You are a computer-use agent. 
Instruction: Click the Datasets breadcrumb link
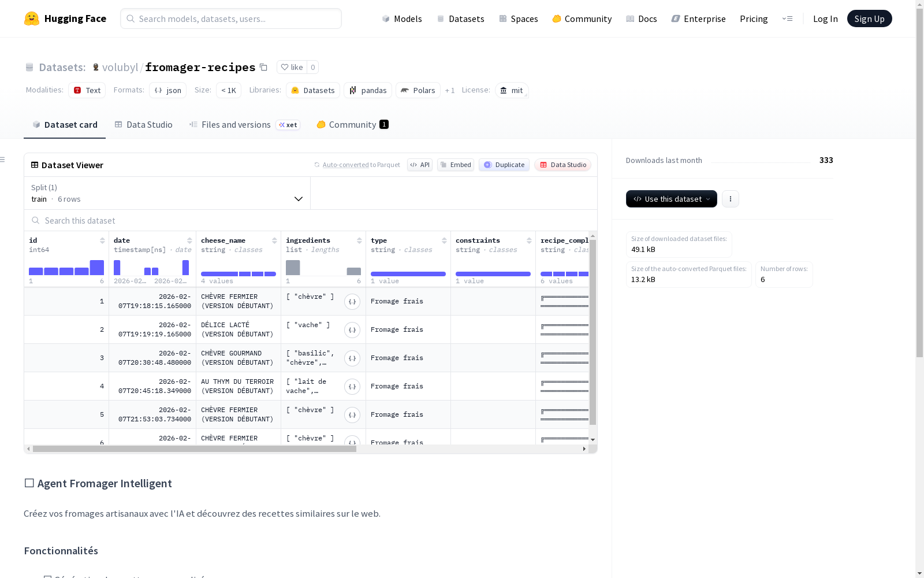(x=62, y=67)
